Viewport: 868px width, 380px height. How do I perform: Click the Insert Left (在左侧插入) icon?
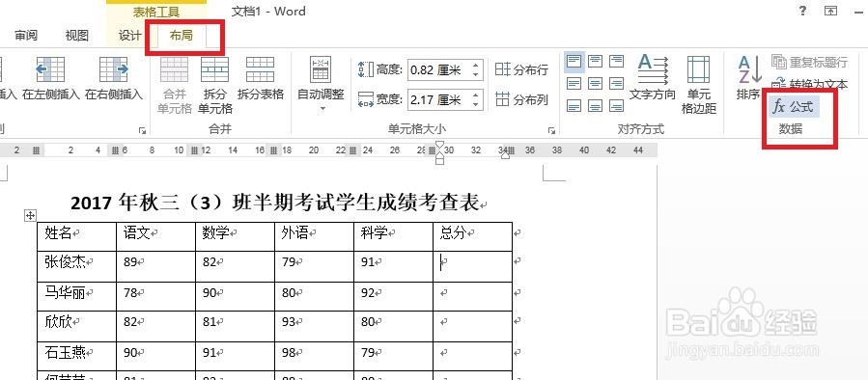tap(50, 69)
